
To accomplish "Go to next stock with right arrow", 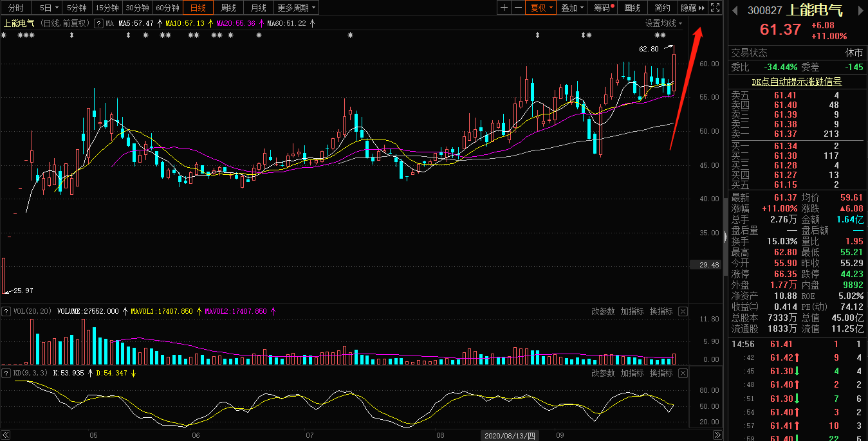I will [x=860, y=11].
